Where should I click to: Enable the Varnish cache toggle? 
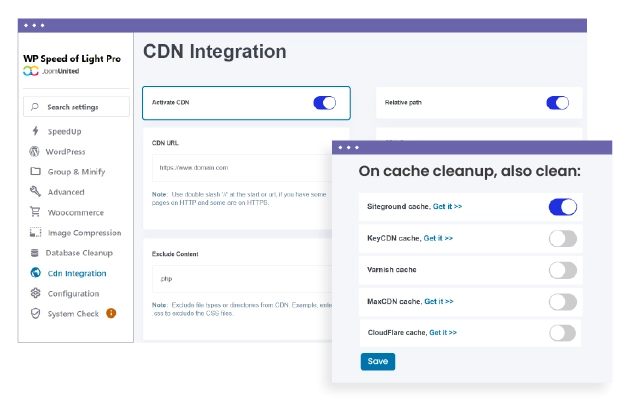coord(563,270)
